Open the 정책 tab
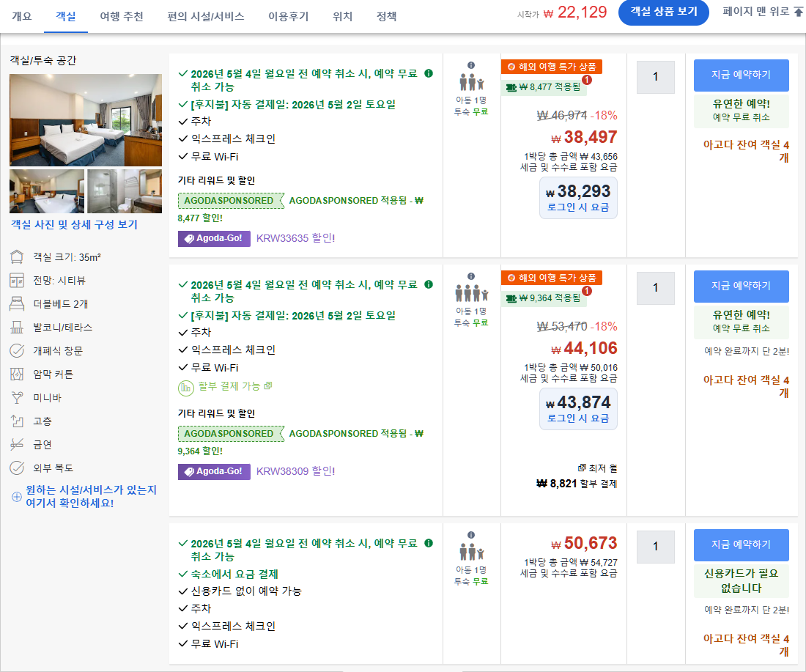806x672 pixels. [387, 16]
